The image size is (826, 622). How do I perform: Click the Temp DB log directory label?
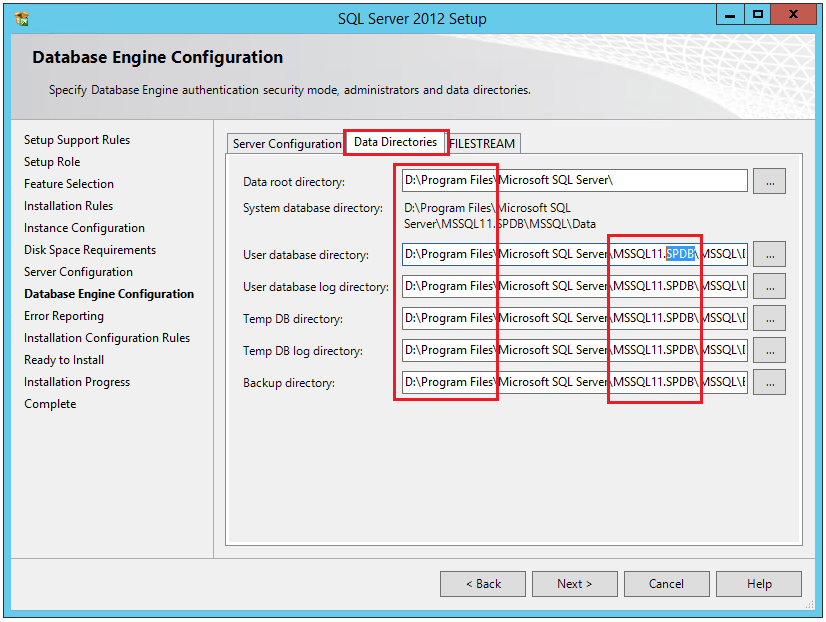[x=303, y=351]
